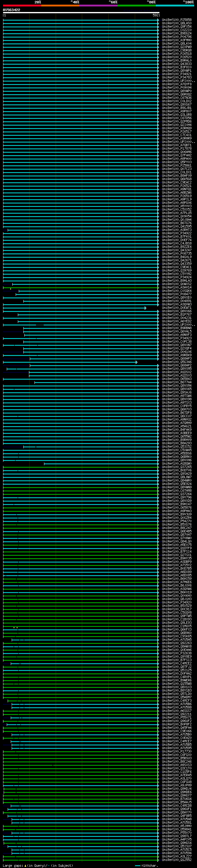Open hit UniRef100_Q8LAS0

pyautogui.click(x=176, y=23)
